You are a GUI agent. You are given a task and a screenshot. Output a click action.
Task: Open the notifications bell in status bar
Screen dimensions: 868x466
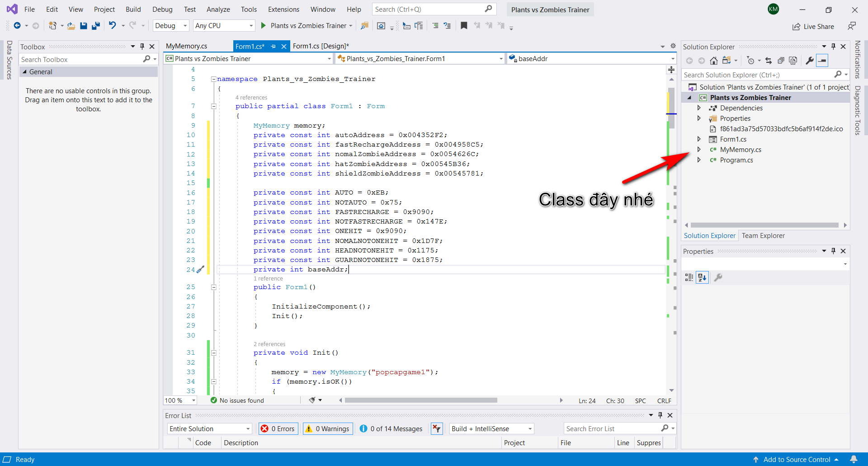pos(854,459)
